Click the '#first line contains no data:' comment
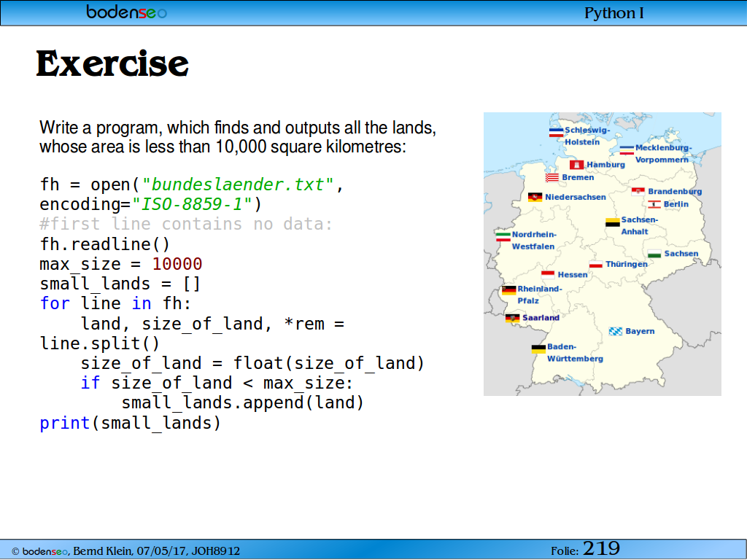Screen dimensions: 747x560 point(186,224)
